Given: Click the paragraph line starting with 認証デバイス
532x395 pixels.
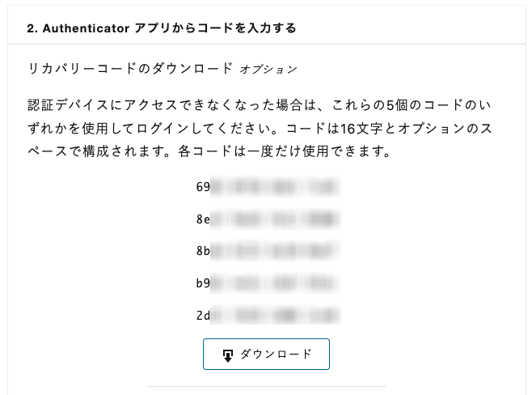Looking at the screenshot, I should click(260, 105).
